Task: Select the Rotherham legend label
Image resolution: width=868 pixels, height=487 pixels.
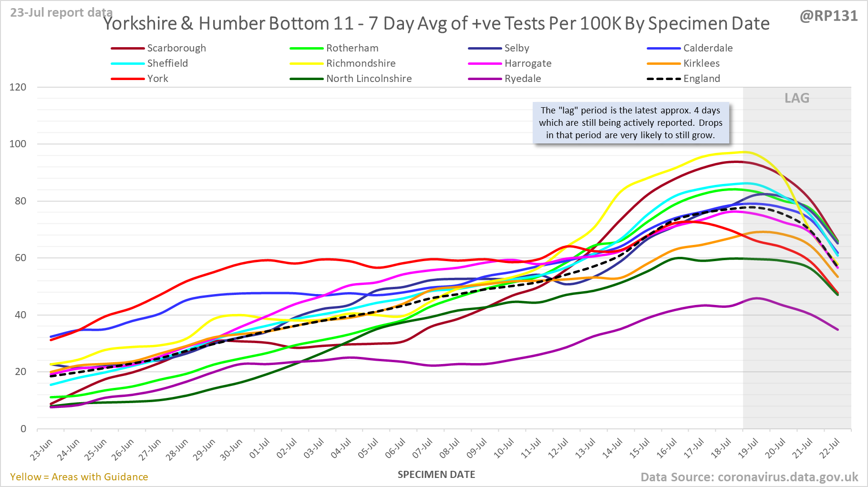Action: tap(352, 48)
